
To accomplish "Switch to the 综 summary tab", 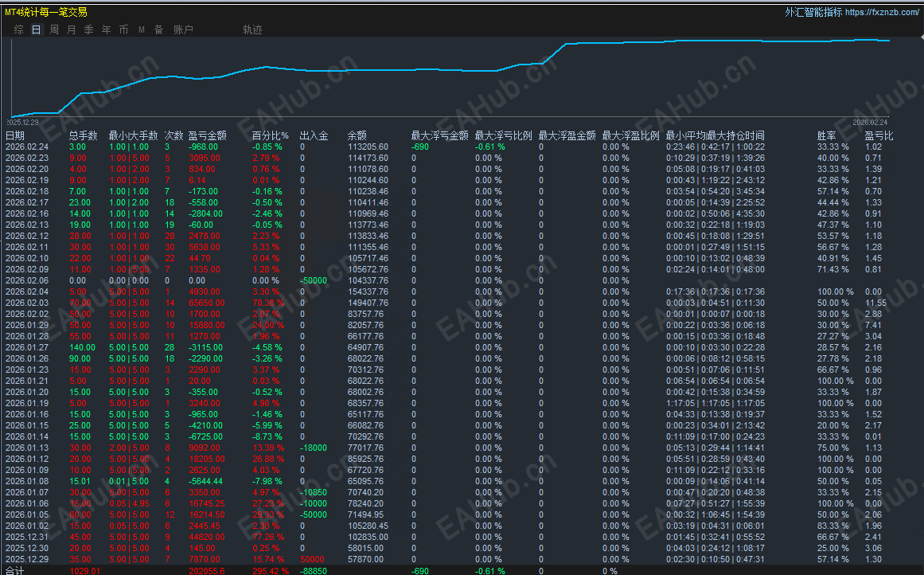I will (19, 29).
